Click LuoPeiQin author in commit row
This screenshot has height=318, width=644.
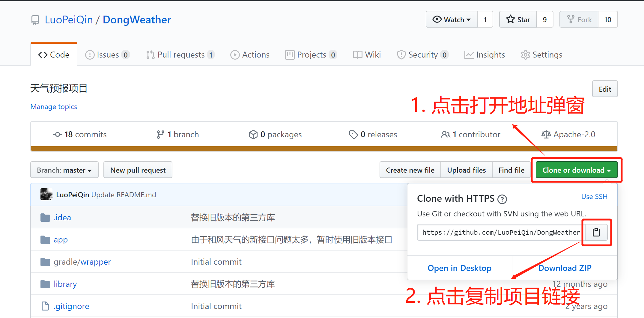click(73, 195)
